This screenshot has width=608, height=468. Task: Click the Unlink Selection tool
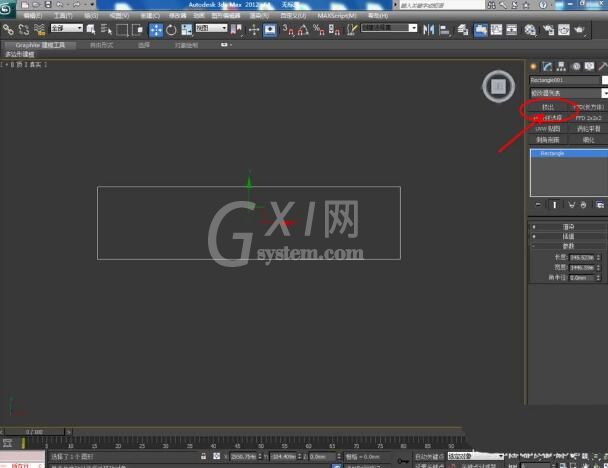click(24, 29)
